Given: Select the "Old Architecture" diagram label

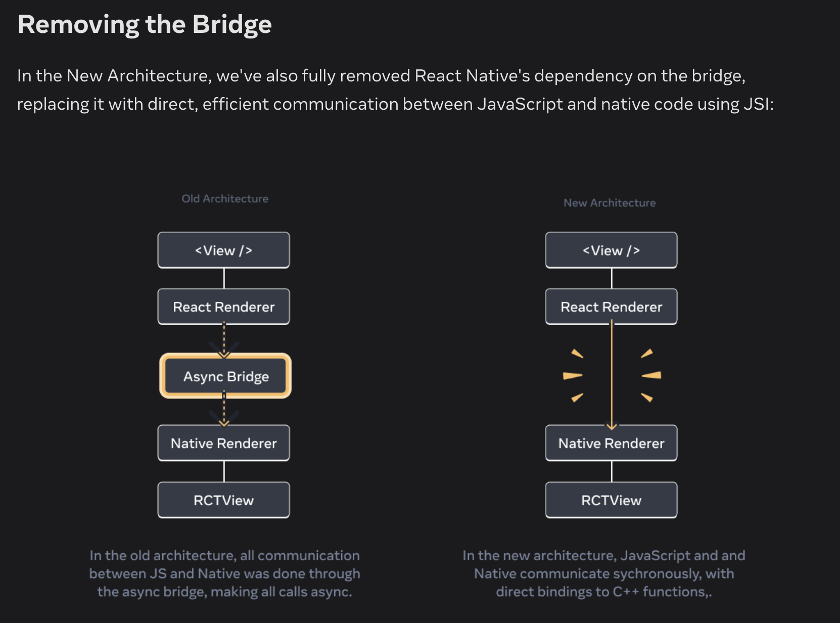Looking at the screenshot, I should 225,199.
